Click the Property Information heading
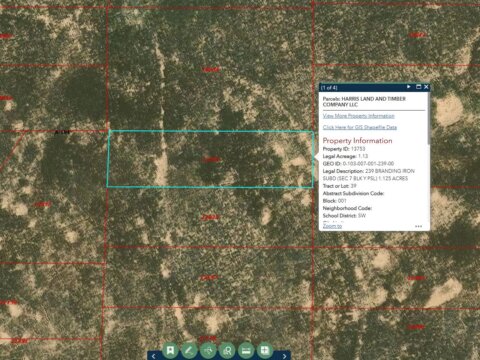 point(357,141)
